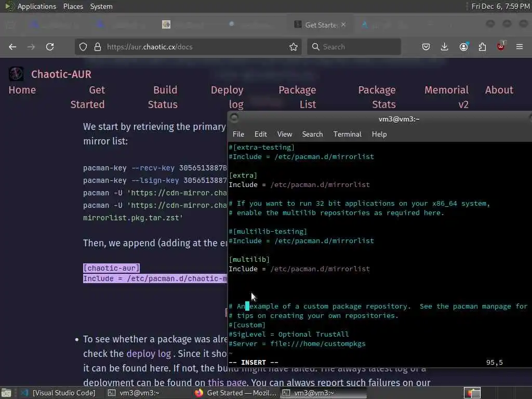The image size is (532, 399).
Task: Click the highlighted Include = /etc/pacman.d/chaotic line
Action: (155, 278)
